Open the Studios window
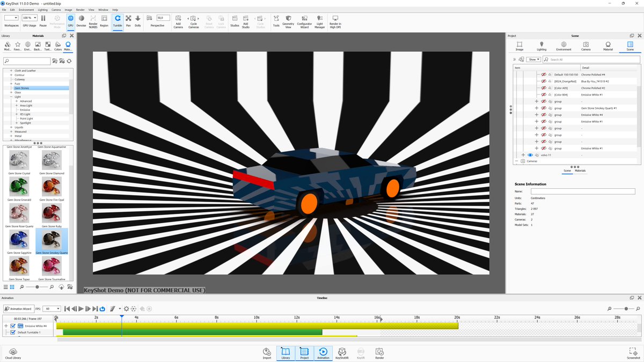Screen dimensions: 644x362 [x=235, y=21]
